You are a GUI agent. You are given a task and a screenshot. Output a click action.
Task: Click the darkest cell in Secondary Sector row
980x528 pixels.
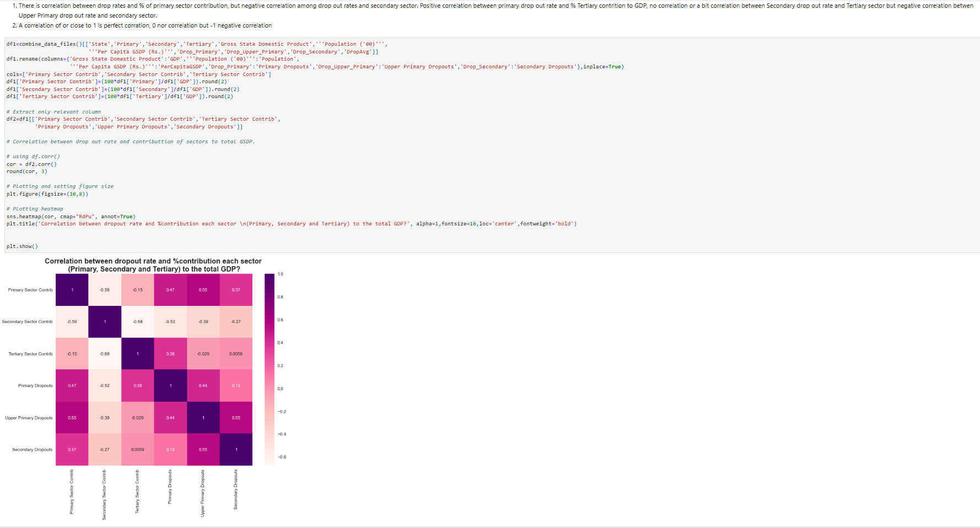[x=105, y=321]
